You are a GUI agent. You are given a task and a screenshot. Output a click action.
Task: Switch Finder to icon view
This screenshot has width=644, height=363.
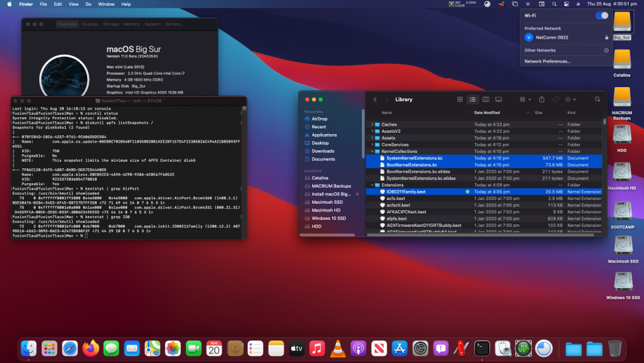[x=460, y=99]
